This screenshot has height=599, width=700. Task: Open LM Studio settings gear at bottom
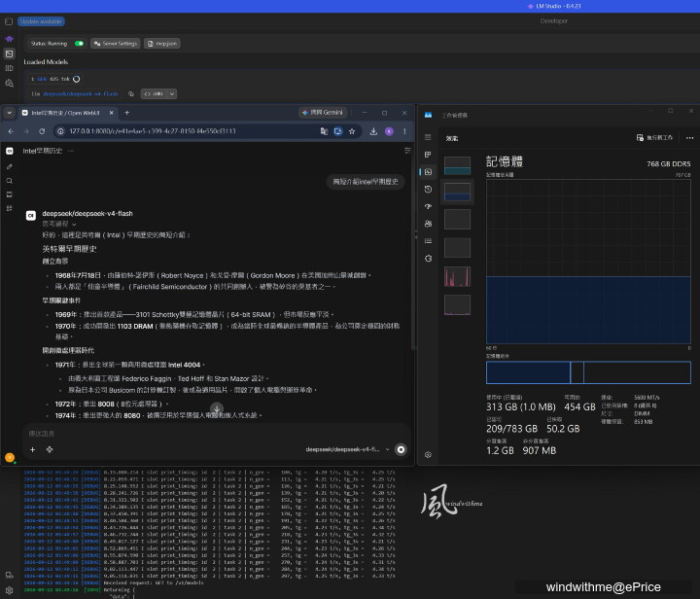9,590
